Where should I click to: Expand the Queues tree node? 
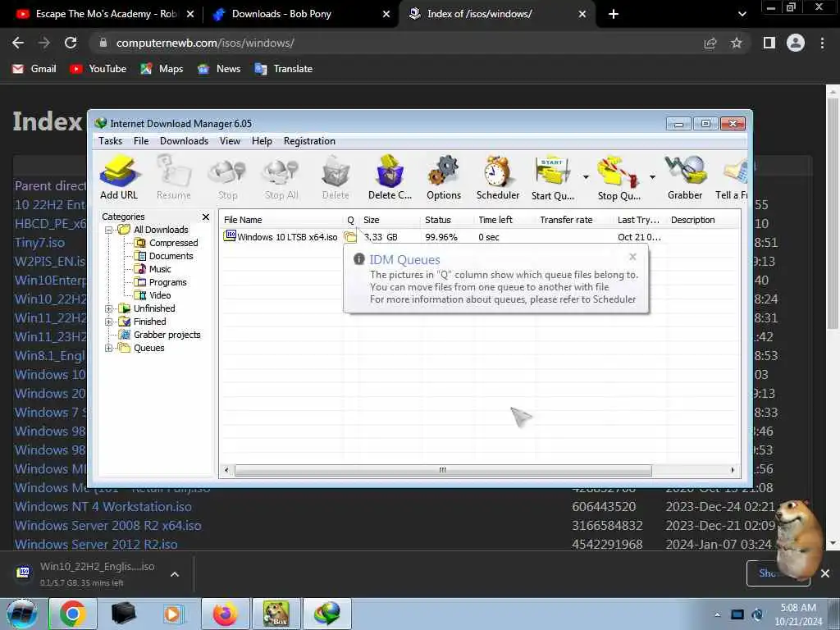109,348
